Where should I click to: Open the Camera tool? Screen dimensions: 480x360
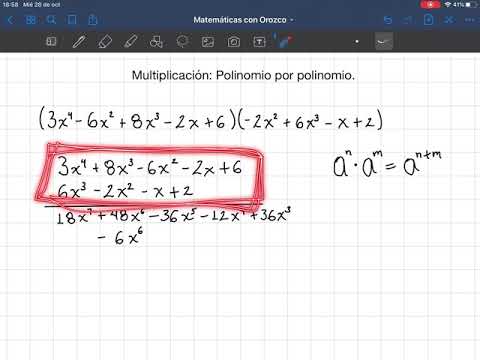click(x=234, y=42)
